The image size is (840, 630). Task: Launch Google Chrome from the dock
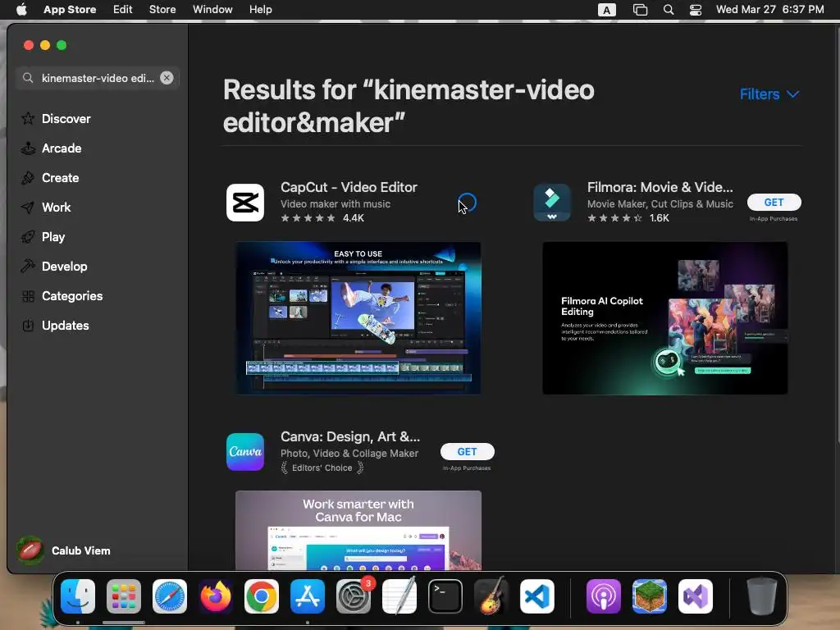262,596
